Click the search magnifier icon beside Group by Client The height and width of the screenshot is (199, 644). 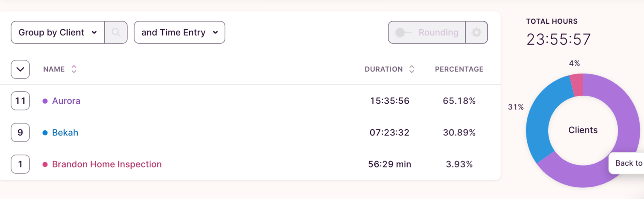click(x=116, y=32)
